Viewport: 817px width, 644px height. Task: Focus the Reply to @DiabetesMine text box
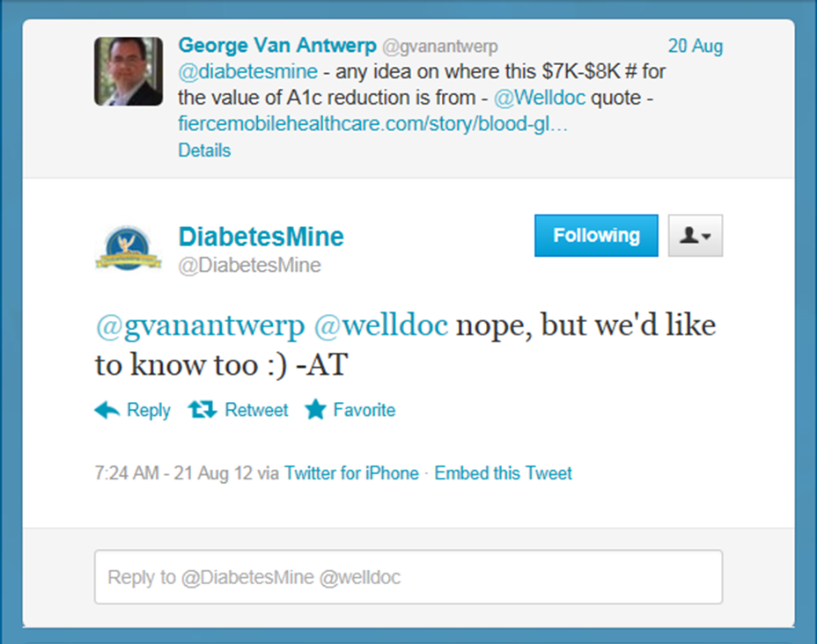tap(408, 577)
